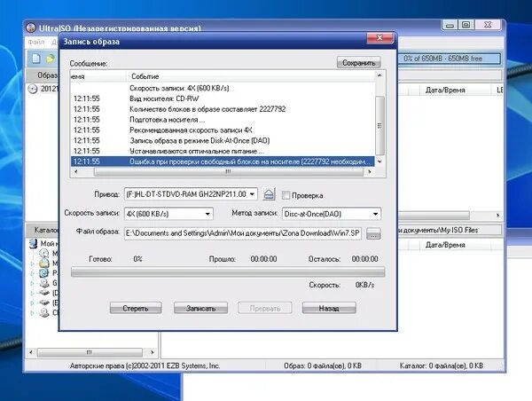Click the CD drive icon of the C row
This screenshot has height=401, width=532.
pyautogui.click(x=44, y=312)
